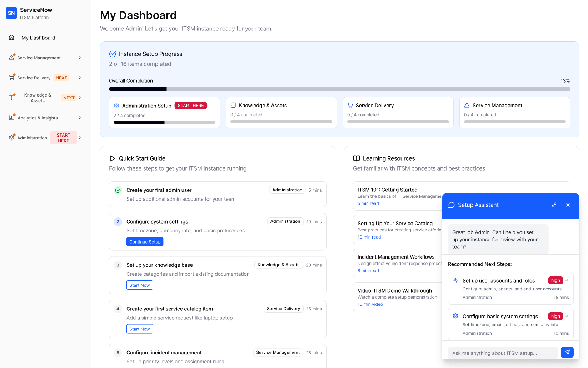Image resolution: width=588 pixels, height=368 pixels.
Task: Click START HERE badge on Administration Setup card
Action: [x=191, y=106]
